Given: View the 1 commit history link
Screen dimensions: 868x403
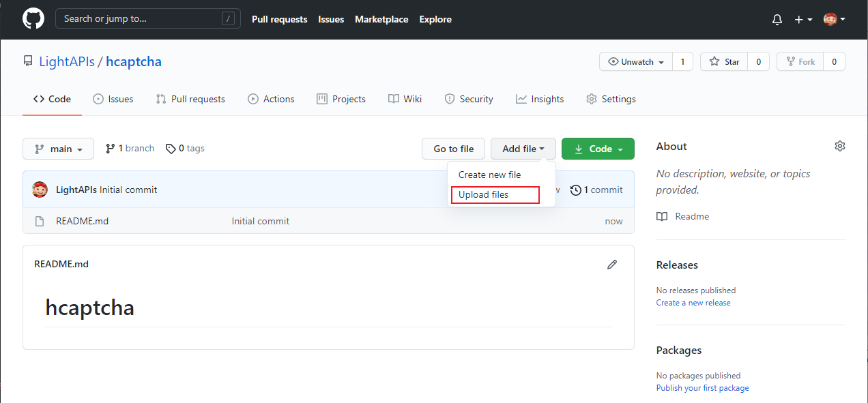Looking at the screenshot, I should [x=596, y=190].
